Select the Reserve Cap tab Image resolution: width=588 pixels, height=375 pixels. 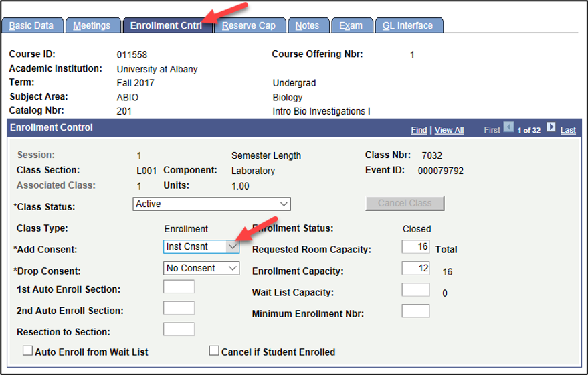249,25
